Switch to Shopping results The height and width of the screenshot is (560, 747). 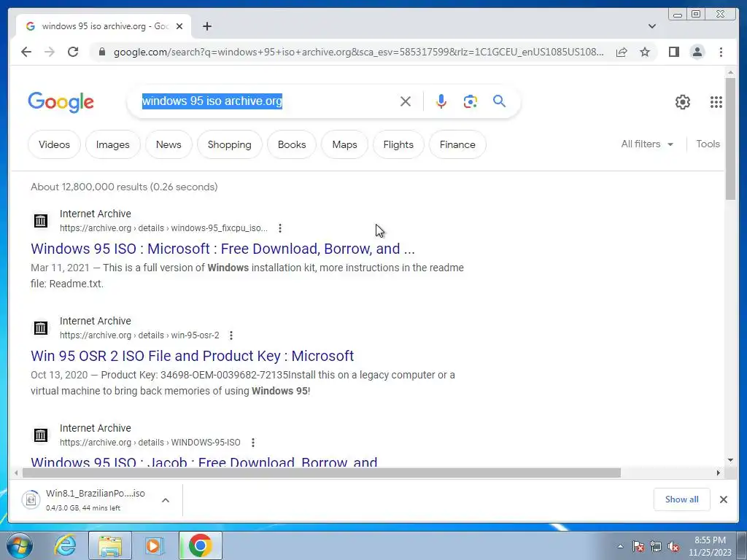click(x=230, y=144)
